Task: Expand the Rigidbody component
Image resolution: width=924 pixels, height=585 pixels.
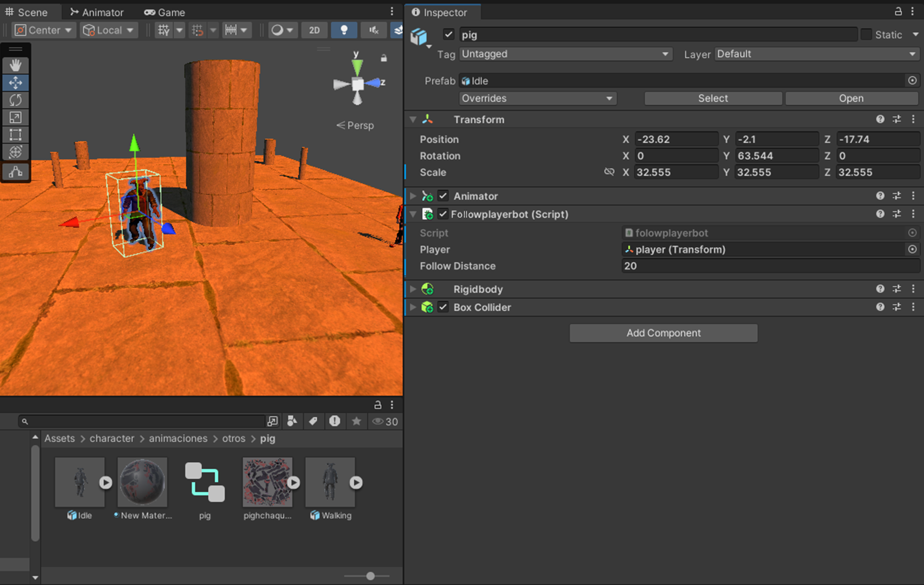Action: tap(413, 289)
